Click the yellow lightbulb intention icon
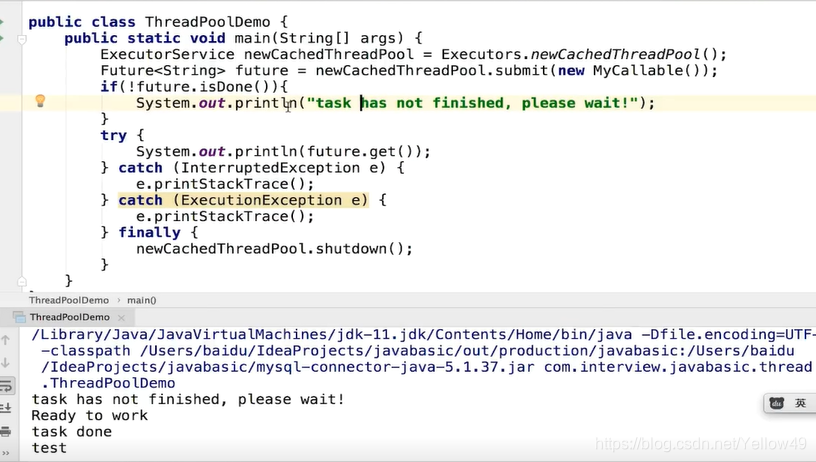Viewport: 816px width, 462px height. pyautogui.click(x=40, y=101)
